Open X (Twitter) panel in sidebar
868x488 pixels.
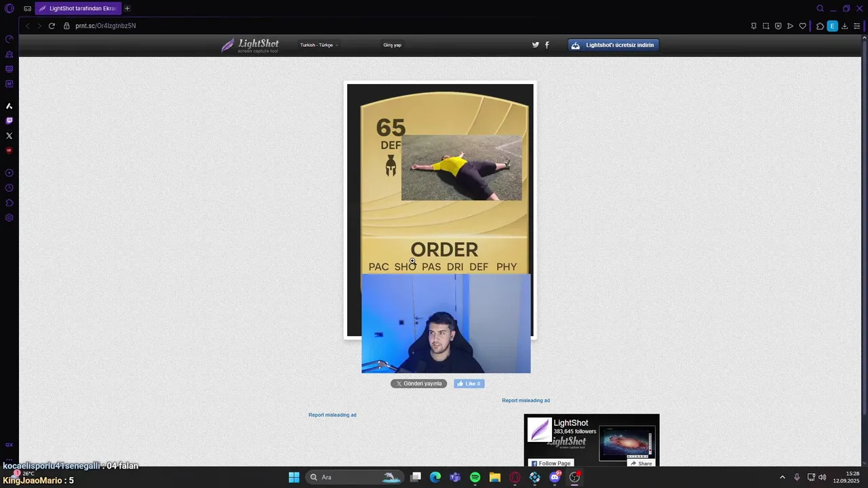[9, 136]
